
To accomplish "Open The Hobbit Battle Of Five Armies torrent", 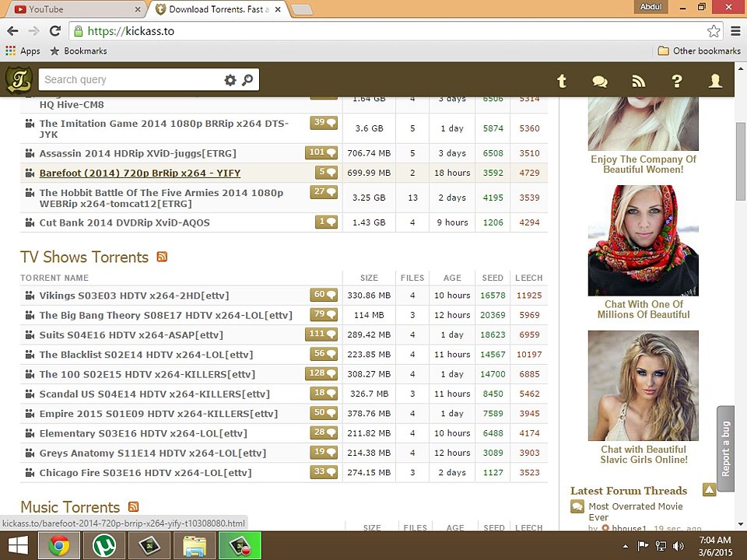I will tap(161, 198).
